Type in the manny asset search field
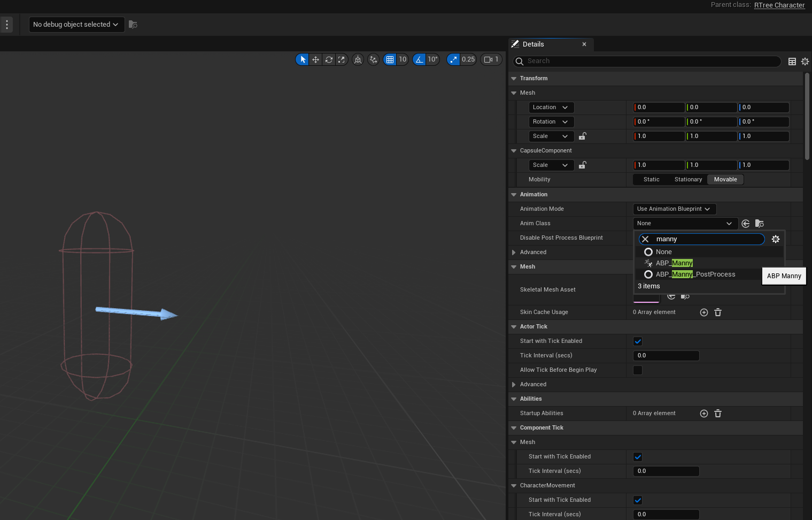Image resolution: width=812 pixels, height=520 pixels. [x=701, y=239]
